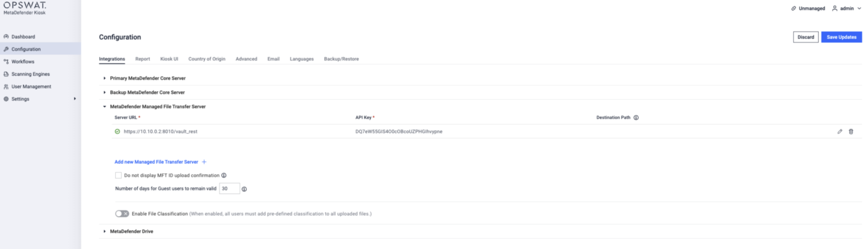Click the Scanning Engines icon
This screenshot has width=868, height=249.
(6, 74)
